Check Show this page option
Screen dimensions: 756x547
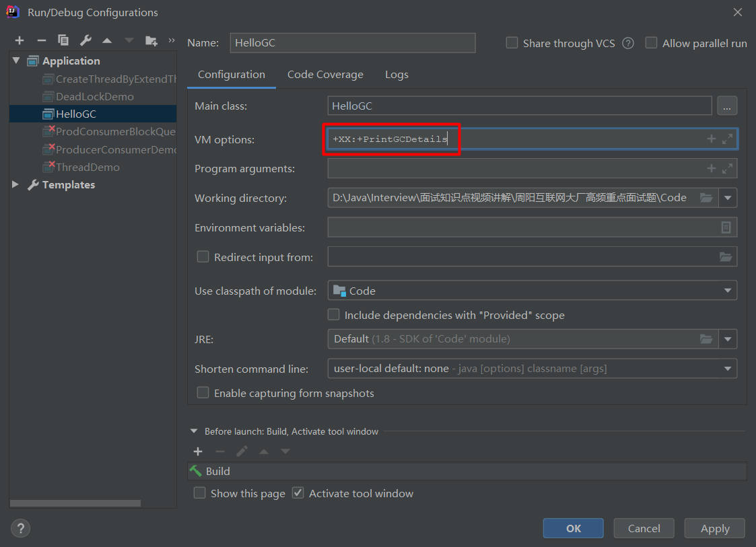coord(200,493)
